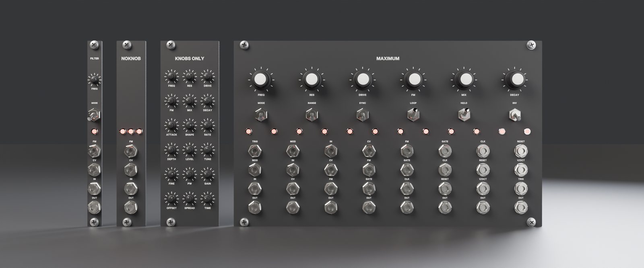Click the SPREAD knob
This screenshot has width=644, height=268.
point(189,198)
